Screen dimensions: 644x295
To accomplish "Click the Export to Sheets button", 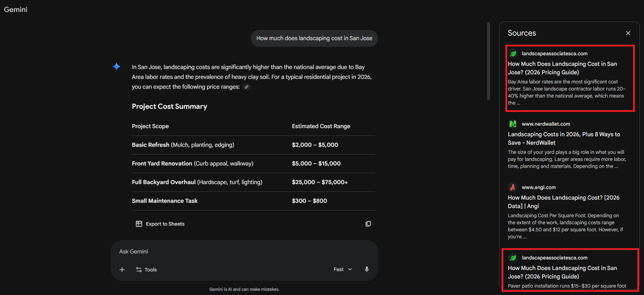I will (160, 224).
